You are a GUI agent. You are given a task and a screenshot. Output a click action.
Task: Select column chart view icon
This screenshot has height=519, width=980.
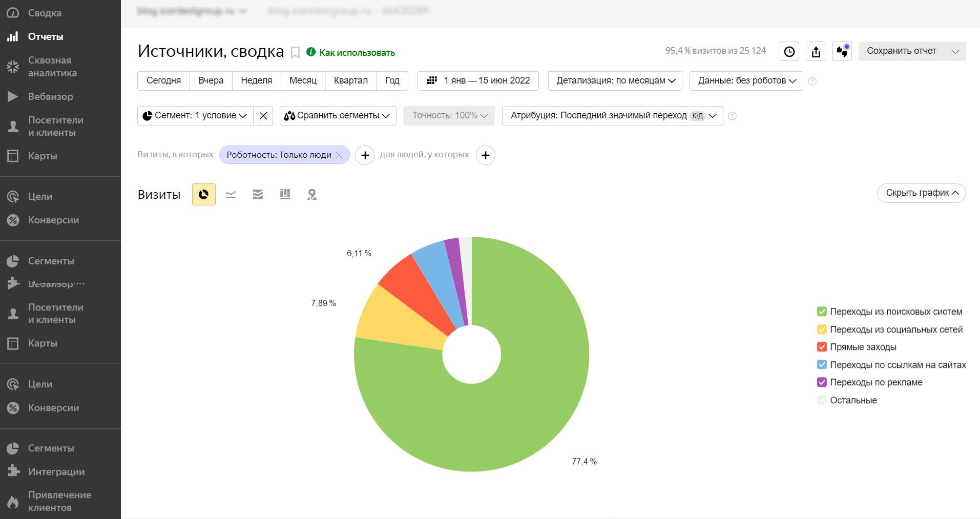(285, 194)
